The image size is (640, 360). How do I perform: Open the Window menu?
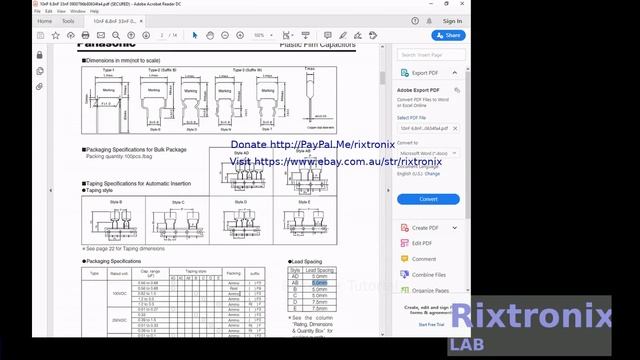[78, 11]
